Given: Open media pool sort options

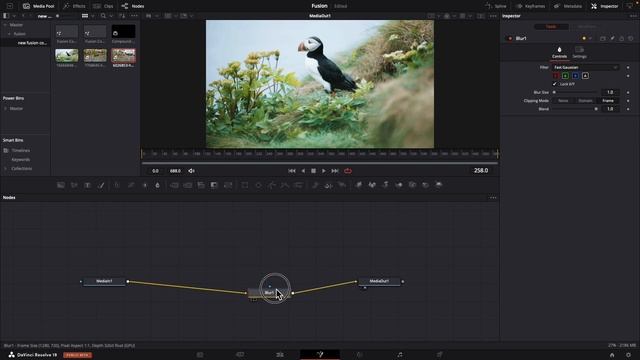Looking at the screenshot, I should click(122, 16).
